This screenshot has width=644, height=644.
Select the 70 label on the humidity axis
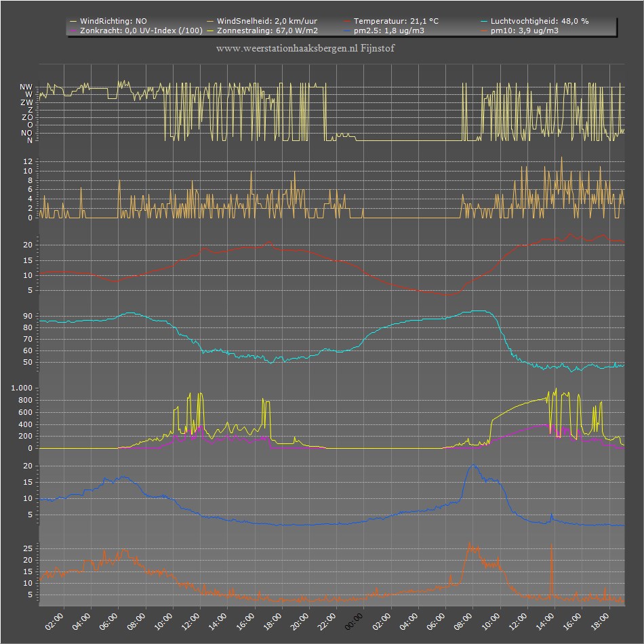point(28,339)
